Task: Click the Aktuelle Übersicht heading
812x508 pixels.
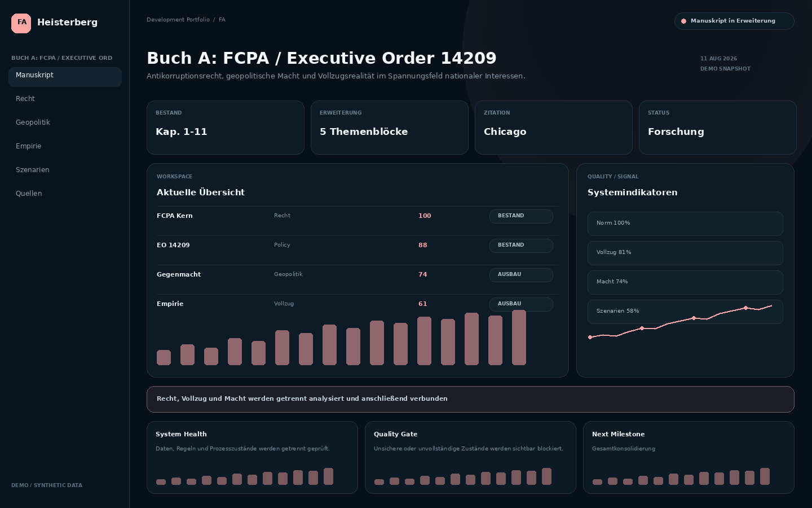Action: coord(201,192)
